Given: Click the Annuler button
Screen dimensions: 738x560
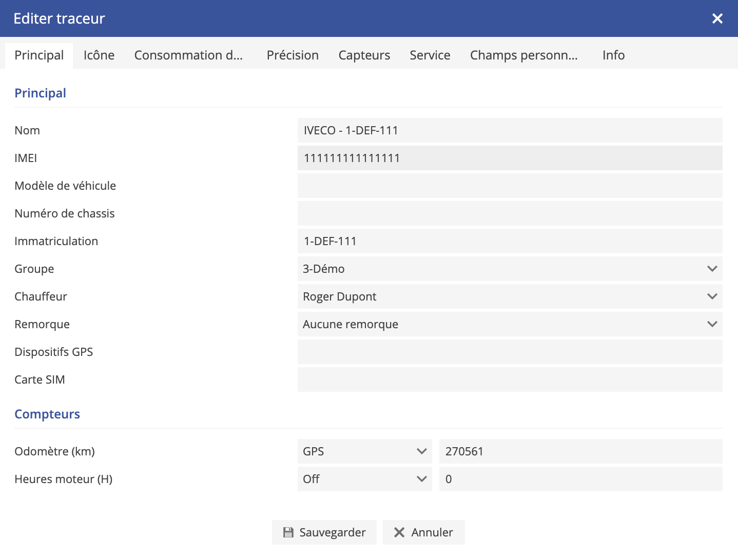Looking at the screenshot, I should click(x=423, y=532).
